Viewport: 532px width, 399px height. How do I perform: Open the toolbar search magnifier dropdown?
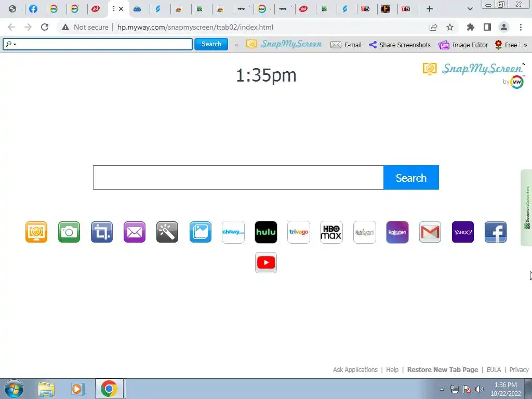click(x=11, y=44)
